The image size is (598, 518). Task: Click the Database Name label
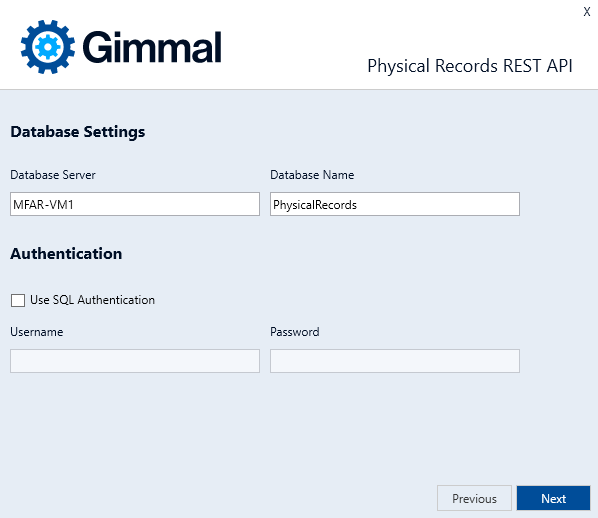tap(312, 175)
